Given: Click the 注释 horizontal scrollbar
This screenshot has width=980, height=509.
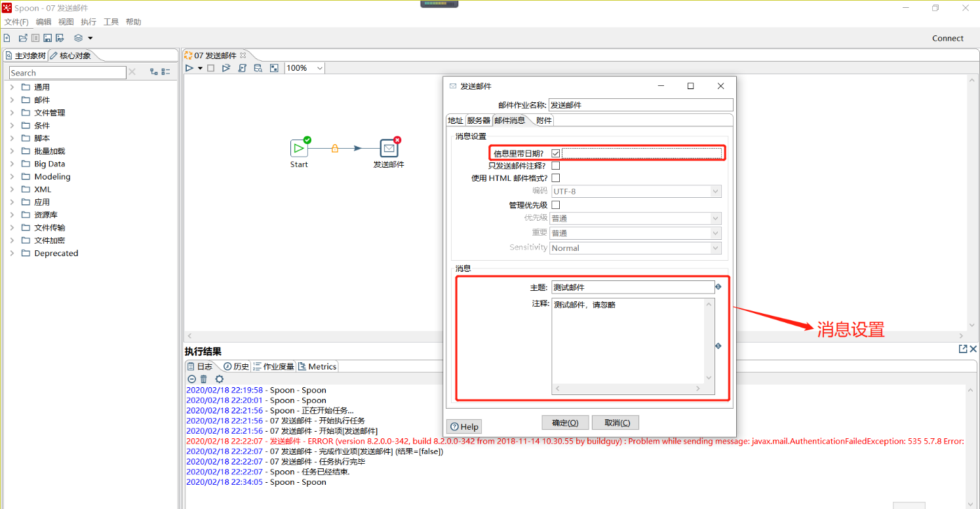Looking at the screenshot, I should [x=628, y=388].
